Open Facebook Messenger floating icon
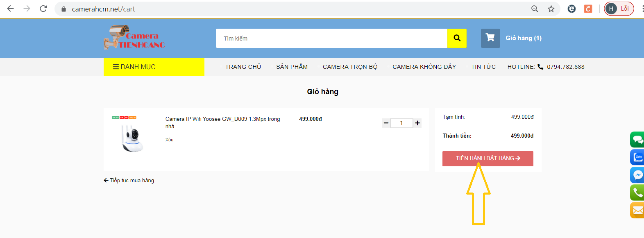644x238 pixels. tap(637, 175)
